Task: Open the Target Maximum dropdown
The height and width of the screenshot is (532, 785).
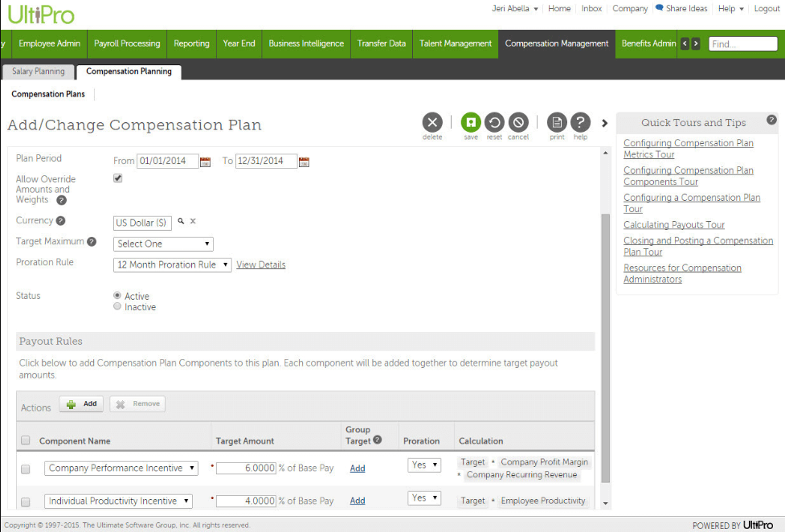Action: point(163,243)
